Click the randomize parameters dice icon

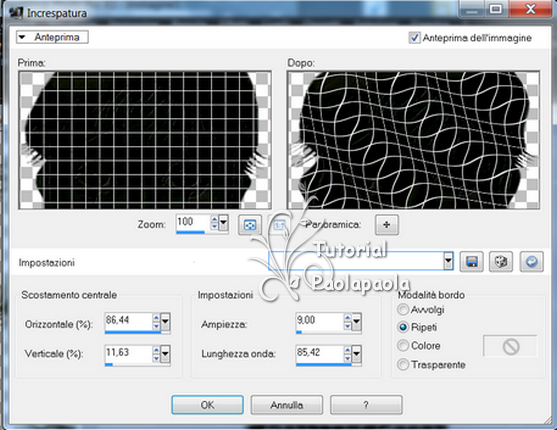pos(501,262)
